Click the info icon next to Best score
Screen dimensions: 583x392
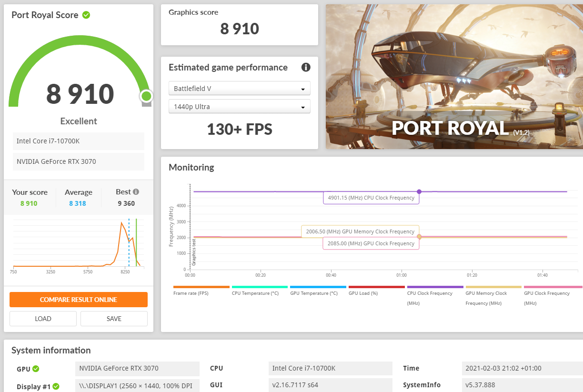(x=136, y=191)
